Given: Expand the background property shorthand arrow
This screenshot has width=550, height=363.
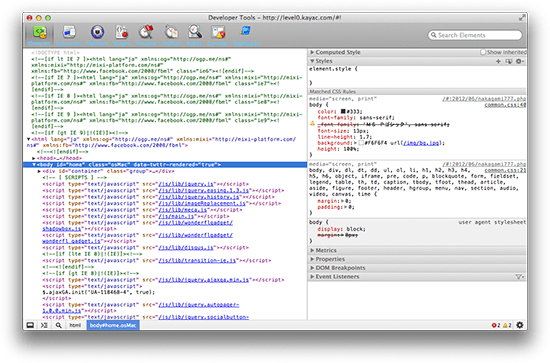Looking at the screenshot, I should (x=356, y=143).
